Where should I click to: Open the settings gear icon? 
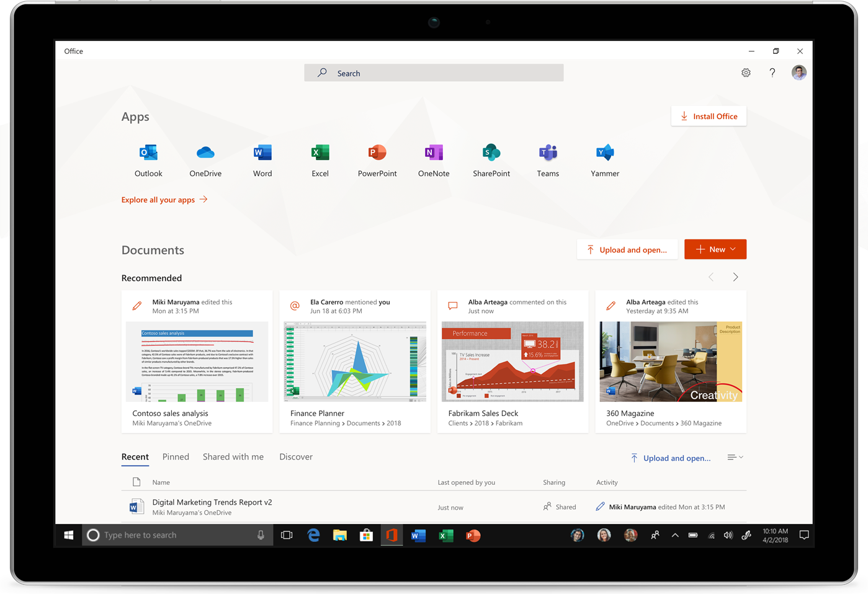pyautogui.click(x=746, y=73)
